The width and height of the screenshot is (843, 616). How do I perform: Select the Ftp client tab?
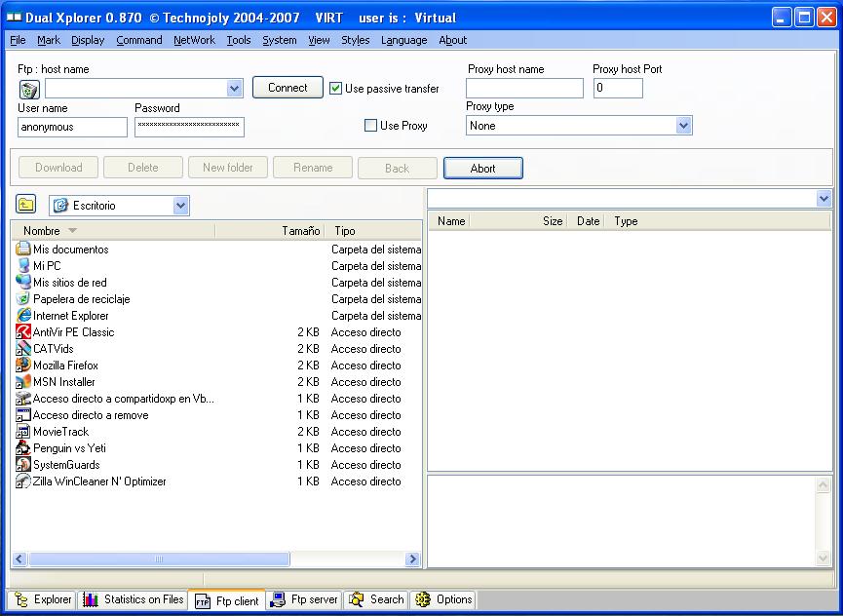point(227,600)
